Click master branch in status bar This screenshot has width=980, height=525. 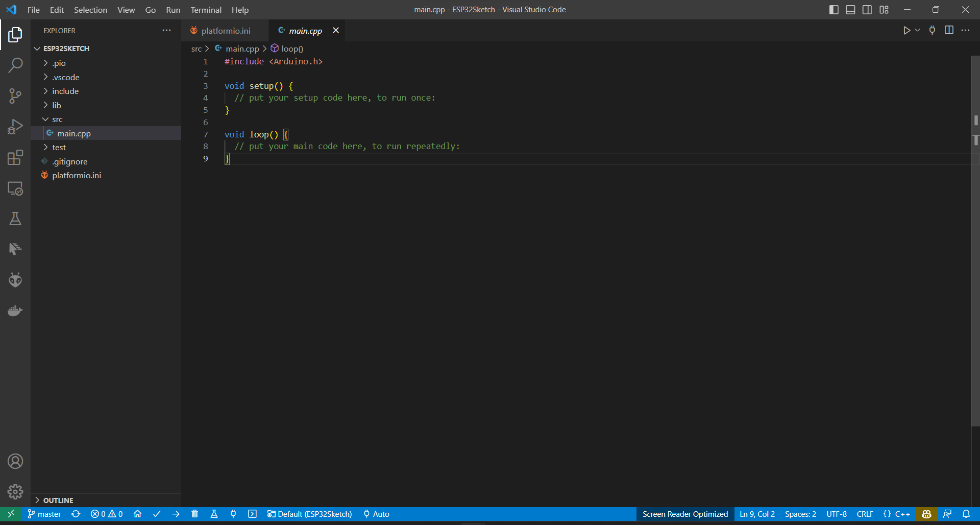(x=44, y=514)
